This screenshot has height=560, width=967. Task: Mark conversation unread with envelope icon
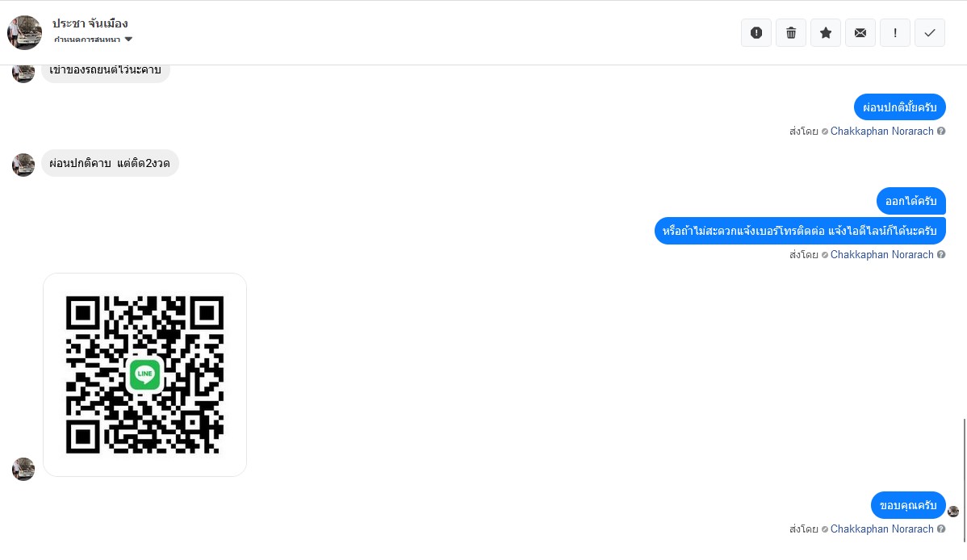(x=860, y=33)
